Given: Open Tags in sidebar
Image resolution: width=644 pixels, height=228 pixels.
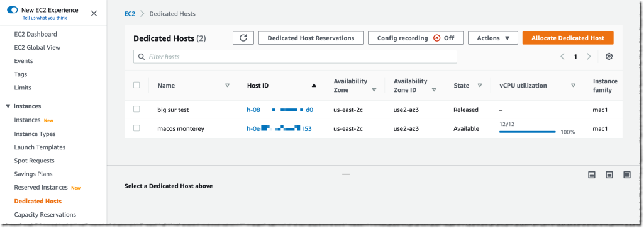Looking at the screenshot, I should coord(21,74).
